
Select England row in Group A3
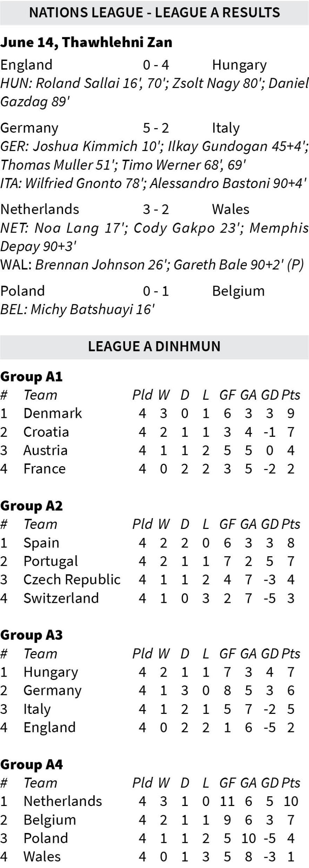(150, 728)
